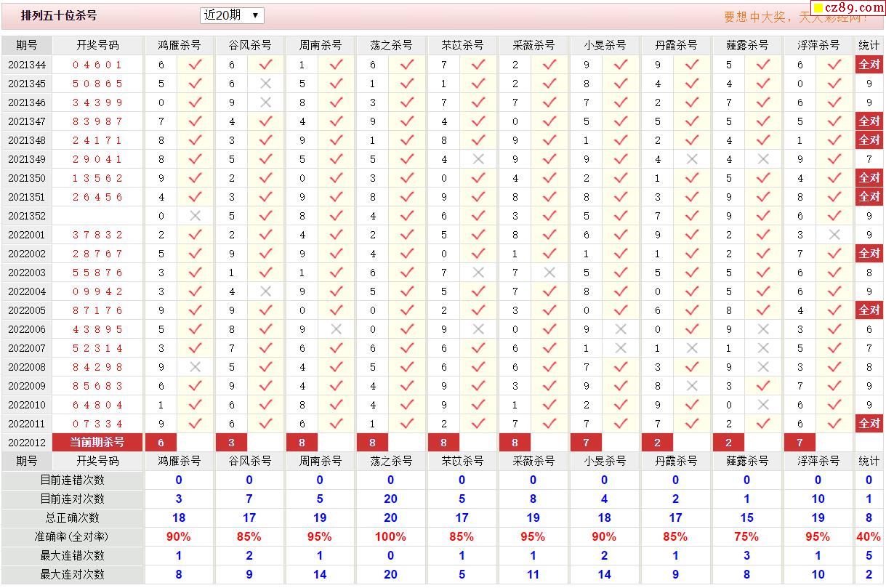Click the 总正确次数 row label
Screen dimensions: 886x588
point(73,517)
